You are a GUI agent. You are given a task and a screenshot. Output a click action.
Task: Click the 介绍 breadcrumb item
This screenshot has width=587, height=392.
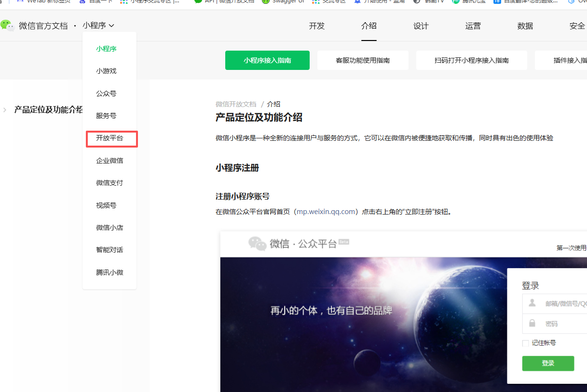(273, 104)
